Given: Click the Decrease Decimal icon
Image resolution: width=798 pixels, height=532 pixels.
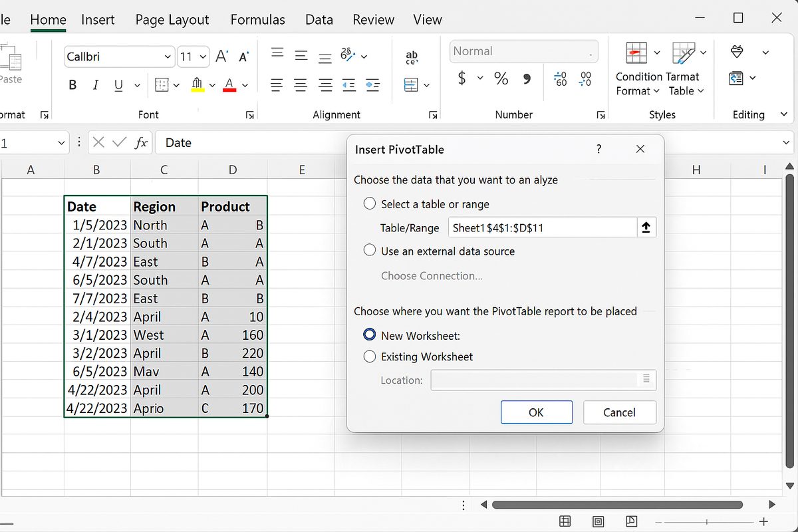Looking at the screenshot, I should click(x=585, y=79).
